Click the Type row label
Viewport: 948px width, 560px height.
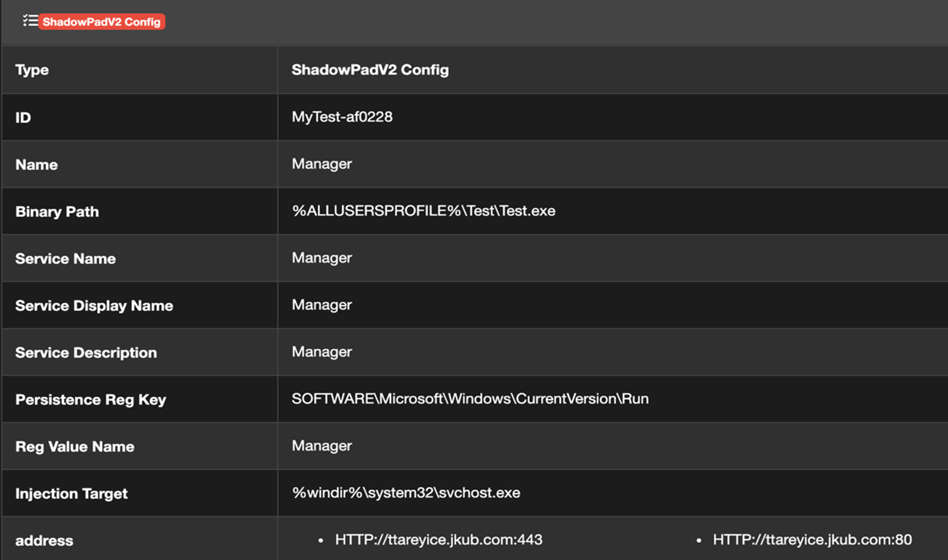click(32, 70)
